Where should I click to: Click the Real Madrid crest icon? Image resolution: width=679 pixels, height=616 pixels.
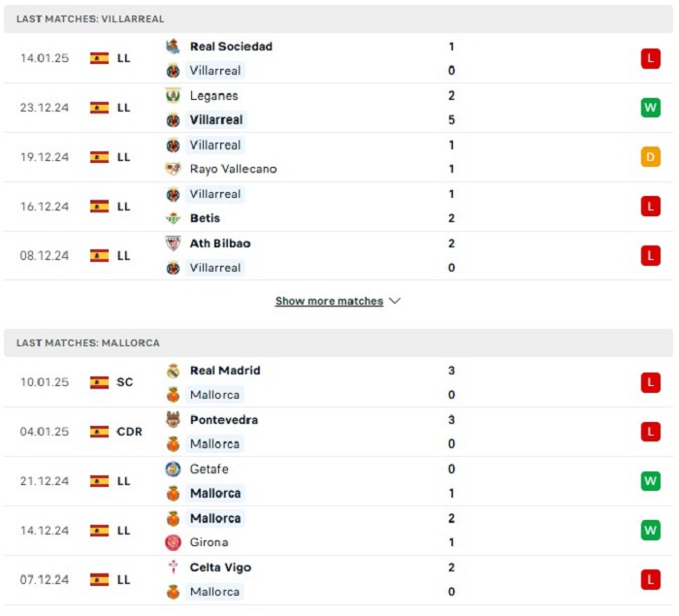pyautogui.click(x=173, y=371)
